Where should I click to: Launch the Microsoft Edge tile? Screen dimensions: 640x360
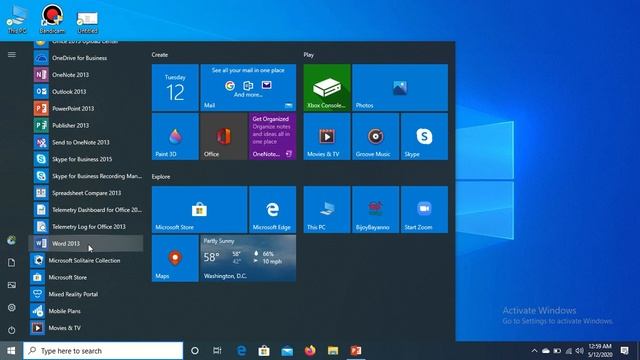coord(273,209)
